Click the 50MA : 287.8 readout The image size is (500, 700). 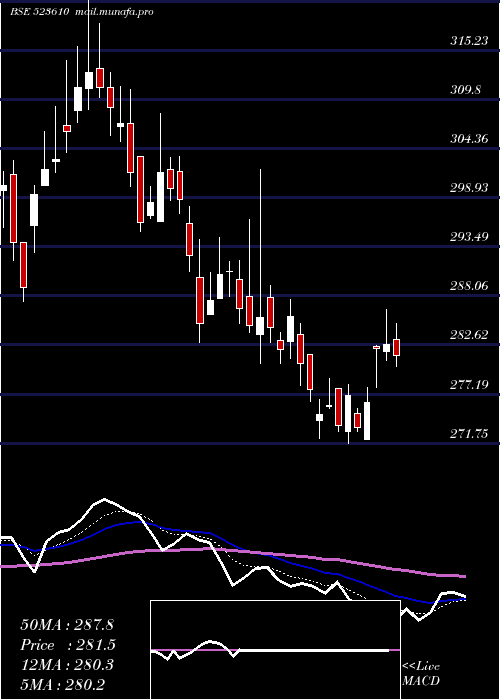click(x=67, y=625)
